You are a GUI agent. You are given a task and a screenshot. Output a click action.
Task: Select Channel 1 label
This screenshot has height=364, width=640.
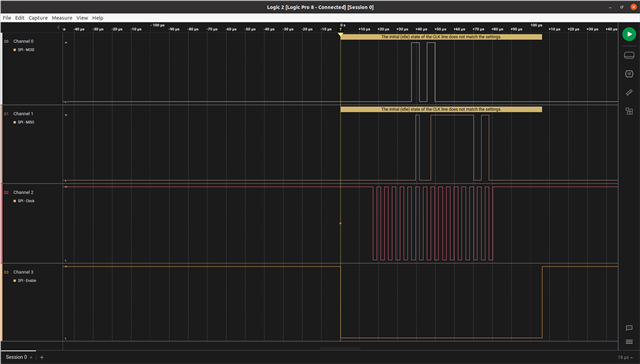coord(23,114)
